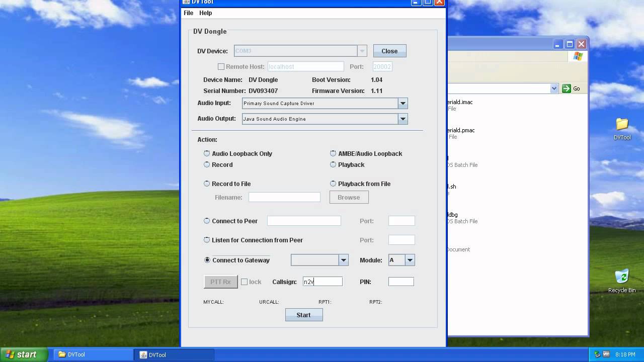
Task: Click the Browse button
Action: tap(349, 197)
